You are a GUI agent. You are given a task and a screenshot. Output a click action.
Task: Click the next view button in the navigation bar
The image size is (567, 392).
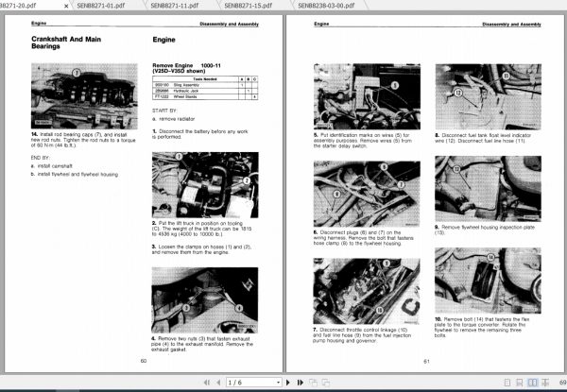(x=326, y=383)
